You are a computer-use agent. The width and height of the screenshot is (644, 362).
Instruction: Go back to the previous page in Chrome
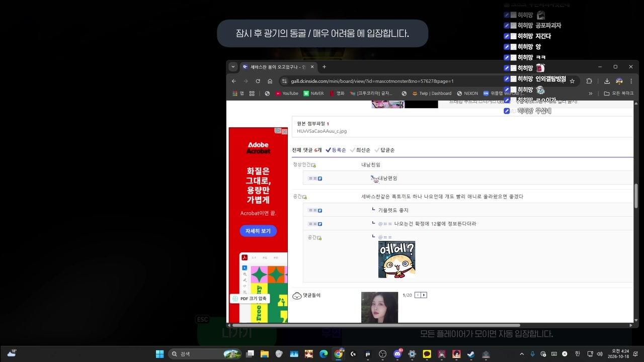pos(233,81)
